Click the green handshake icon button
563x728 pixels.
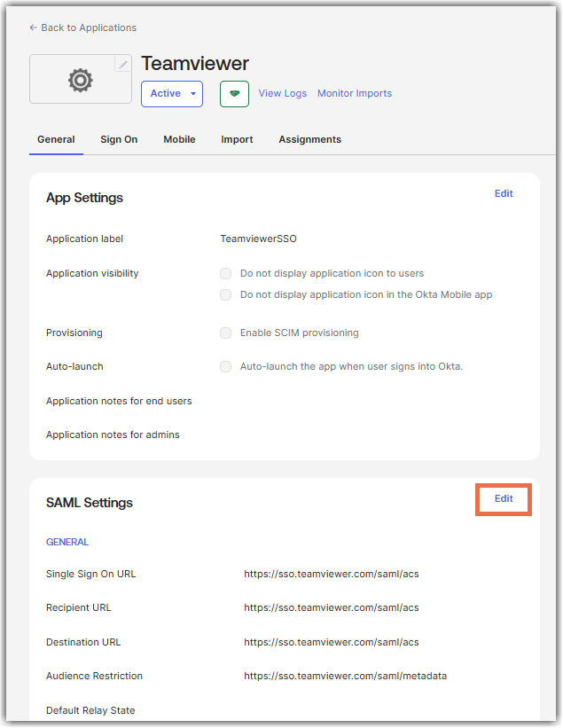[234, 94]
